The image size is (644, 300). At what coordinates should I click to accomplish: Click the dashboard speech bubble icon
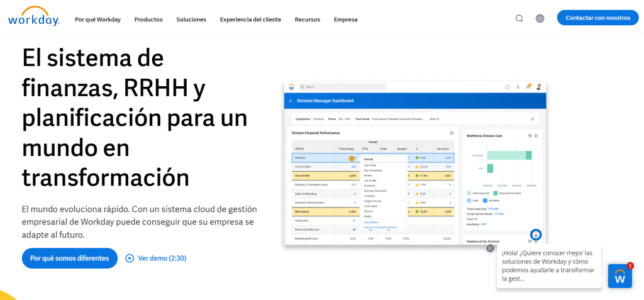pos(508,87)
